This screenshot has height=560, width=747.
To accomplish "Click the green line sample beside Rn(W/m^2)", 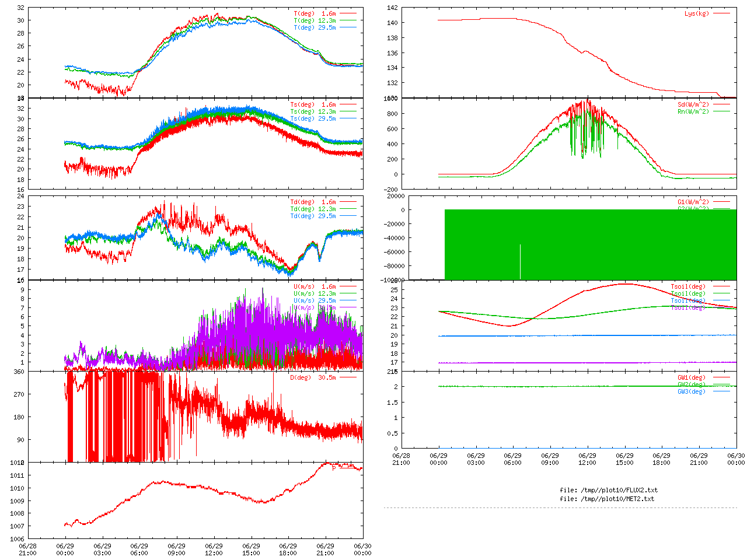I will click(721, 111).
